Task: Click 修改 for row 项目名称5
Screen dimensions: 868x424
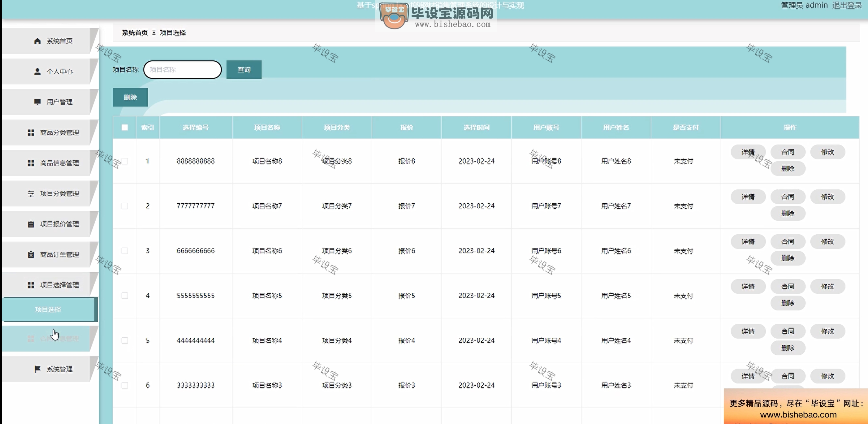Action: pos(827,287)
